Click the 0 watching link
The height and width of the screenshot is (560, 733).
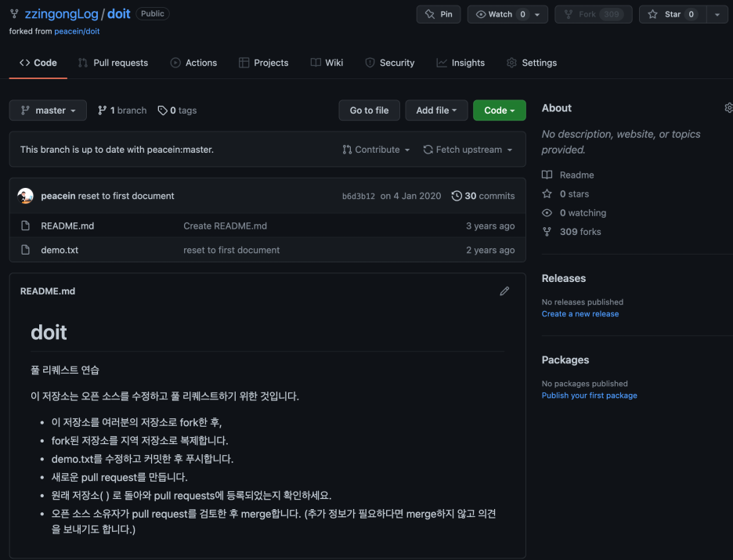(x=583, y=213)
